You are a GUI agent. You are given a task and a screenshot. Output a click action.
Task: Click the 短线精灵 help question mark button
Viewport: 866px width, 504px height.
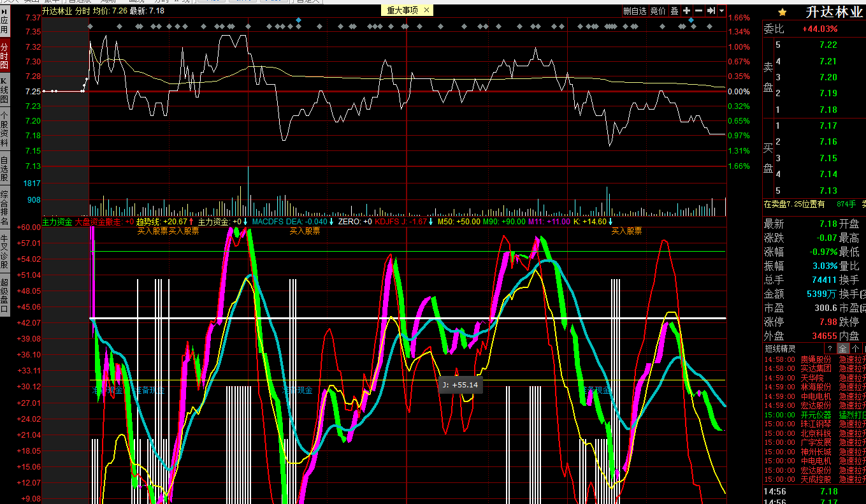830,349
